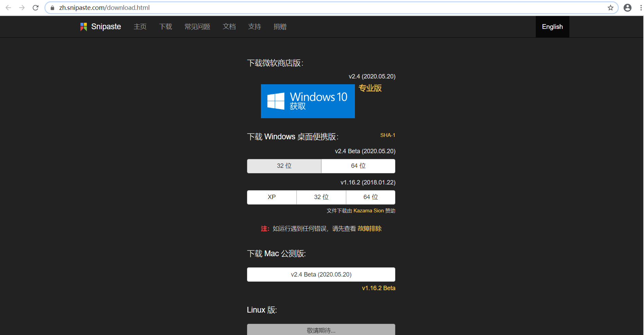Click the 下载微软商店版 heading

click(275, 63)
